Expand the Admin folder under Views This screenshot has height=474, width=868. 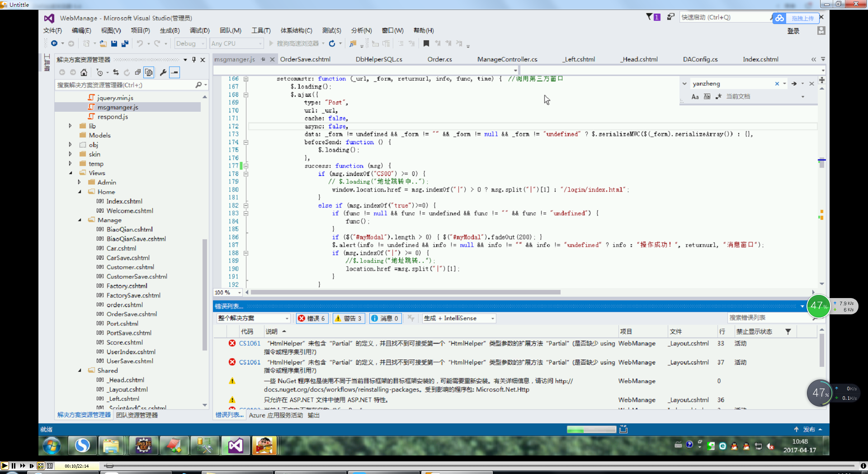(x=79, y=182)
